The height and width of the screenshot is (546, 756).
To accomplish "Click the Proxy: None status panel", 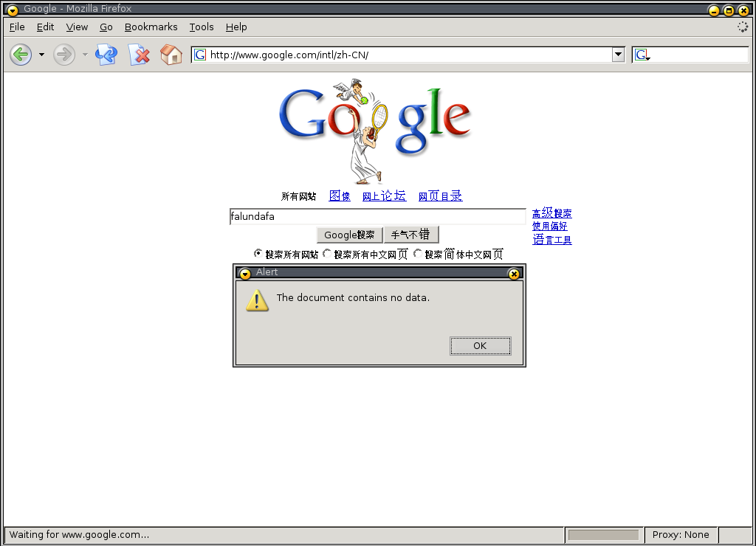I will pos(681,535).
